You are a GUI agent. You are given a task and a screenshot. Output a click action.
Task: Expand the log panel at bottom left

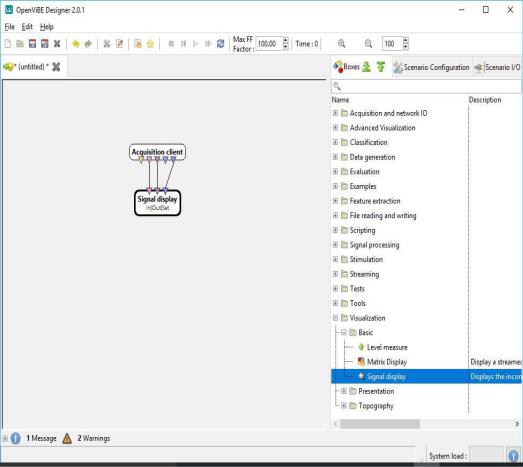tap(5, 438)
